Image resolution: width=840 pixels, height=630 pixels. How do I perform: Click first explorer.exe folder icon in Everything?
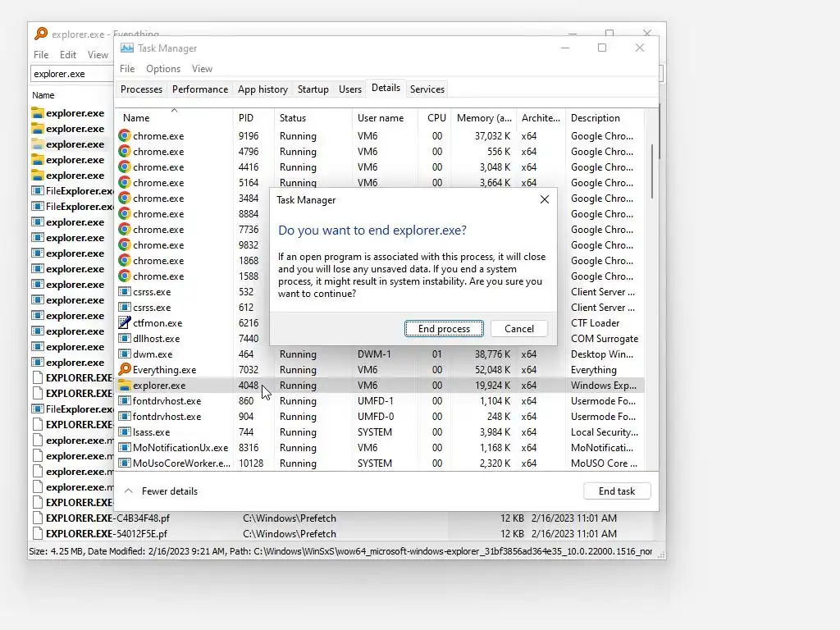38,113
